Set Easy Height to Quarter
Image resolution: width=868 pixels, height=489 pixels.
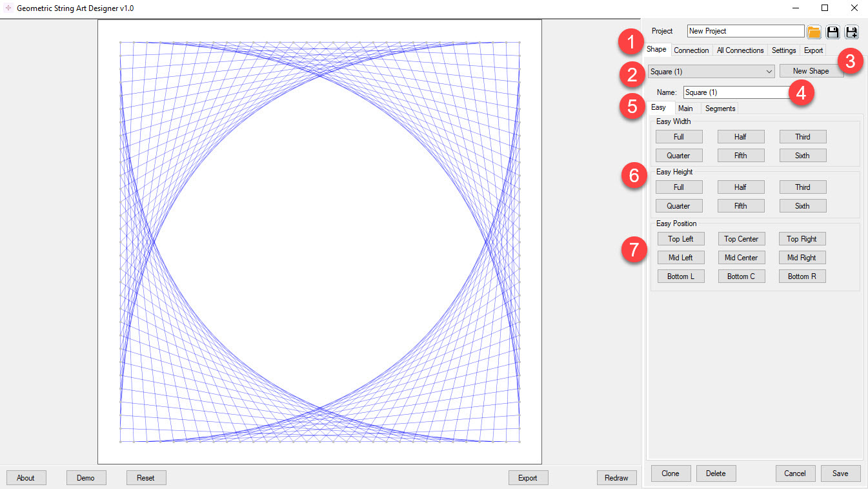(679, 206)
